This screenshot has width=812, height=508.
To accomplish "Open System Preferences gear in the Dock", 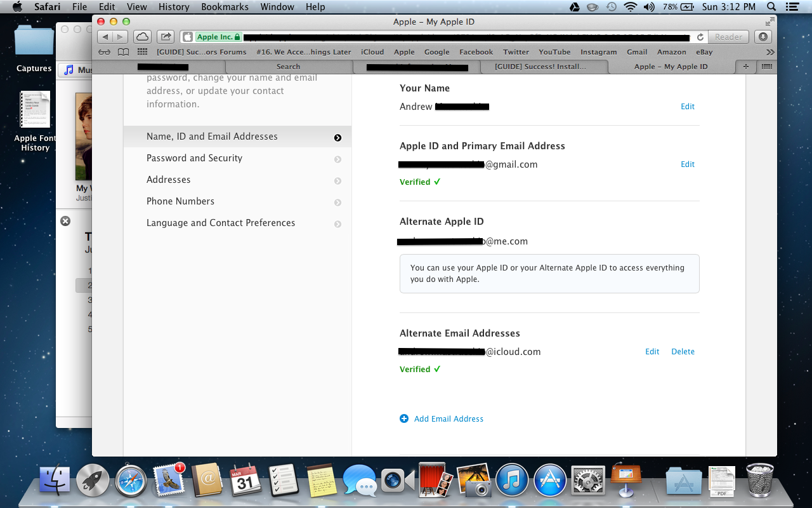I will tap(587, 481).
